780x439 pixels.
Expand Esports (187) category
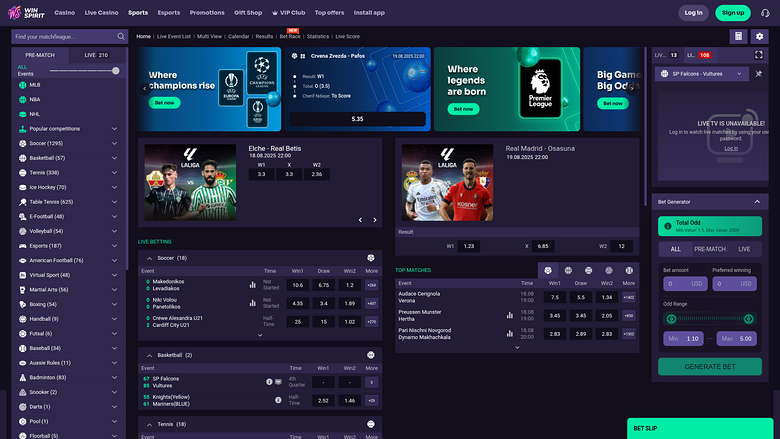tap(70, 246)
